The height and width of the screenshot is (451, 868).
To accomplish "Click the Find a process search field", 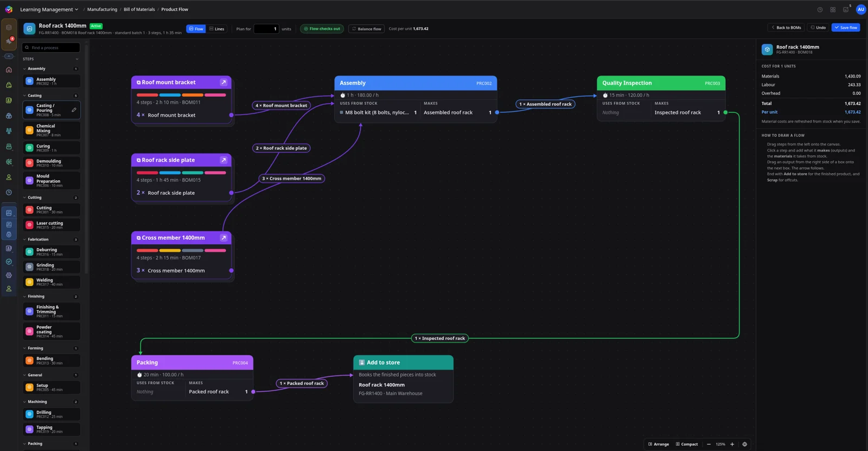I will pyautogui.click(x=51, y=48).
